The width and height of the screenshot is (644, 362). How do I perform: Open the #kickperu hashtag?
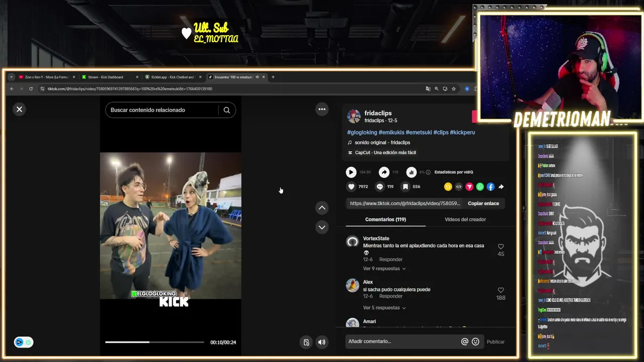[462, 132]
